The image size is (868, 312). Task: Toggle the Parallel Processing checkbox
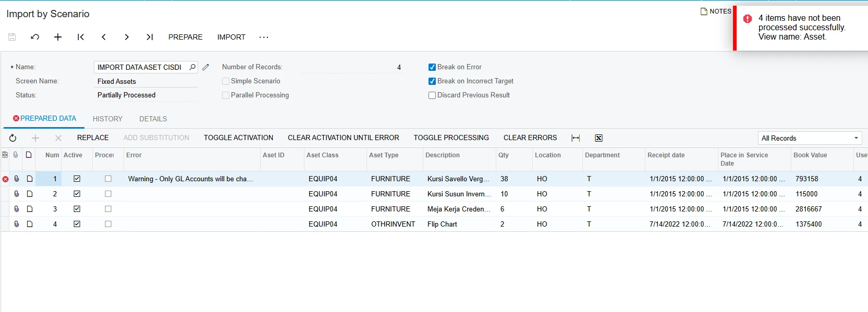pyautogui.click(x=226, y=95)
